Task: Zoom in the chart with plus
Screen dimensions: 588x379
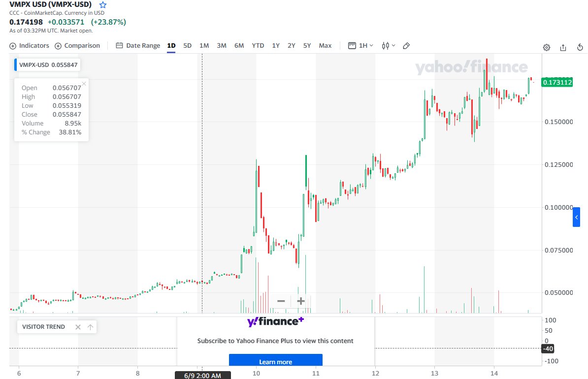Action: (301, 301)
